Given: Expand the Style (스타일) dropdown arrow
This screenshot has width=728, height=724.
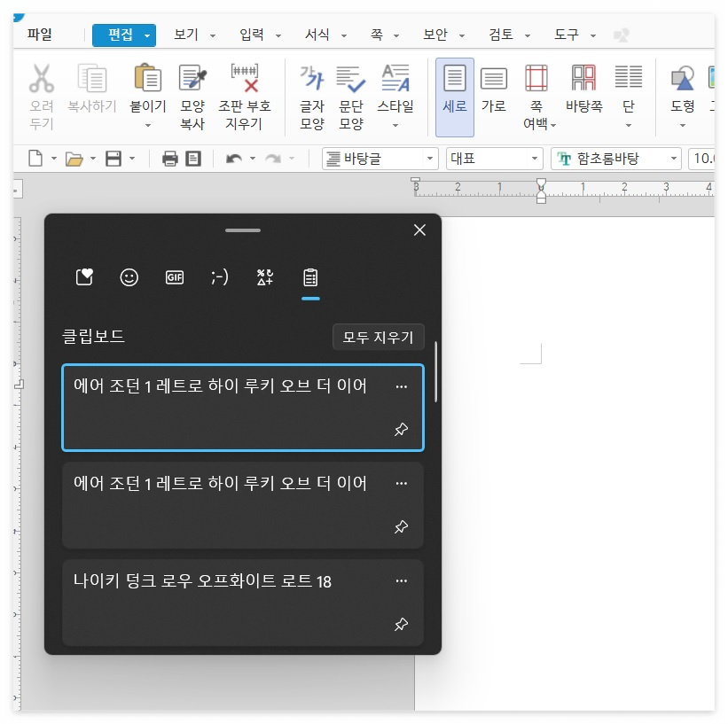Looking at the screenshot, I should 395,125.
